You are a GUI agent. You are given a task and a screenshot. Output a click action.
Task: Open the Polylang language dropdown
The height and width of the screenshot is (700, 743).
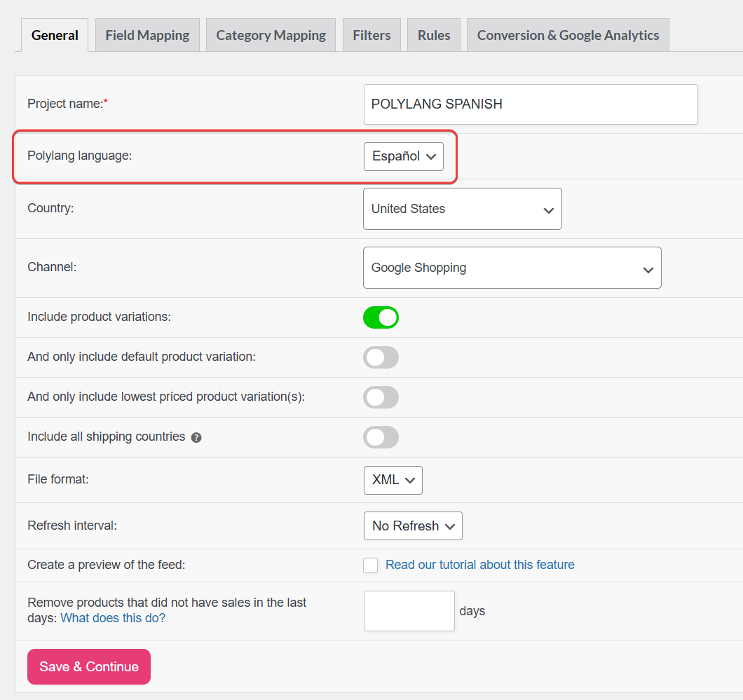pyautogui.click(x=403, y=156)
